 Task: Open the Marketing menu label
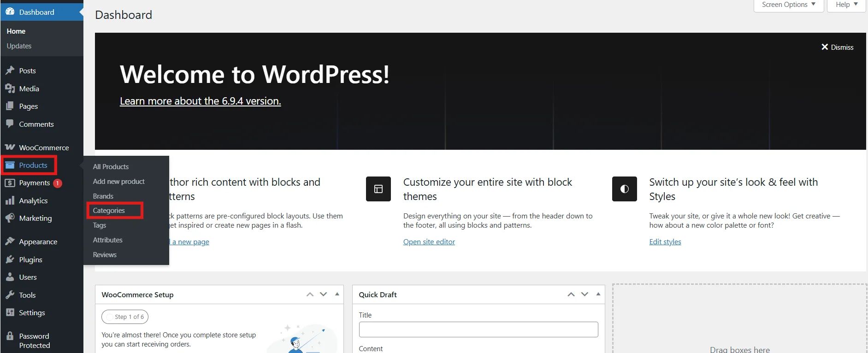point(35,218)
